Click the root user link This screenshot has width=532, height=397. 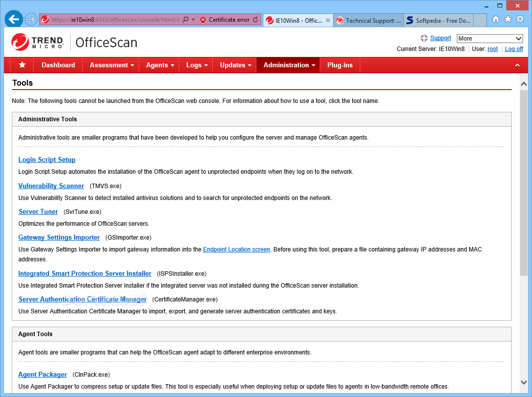[492, 49]
